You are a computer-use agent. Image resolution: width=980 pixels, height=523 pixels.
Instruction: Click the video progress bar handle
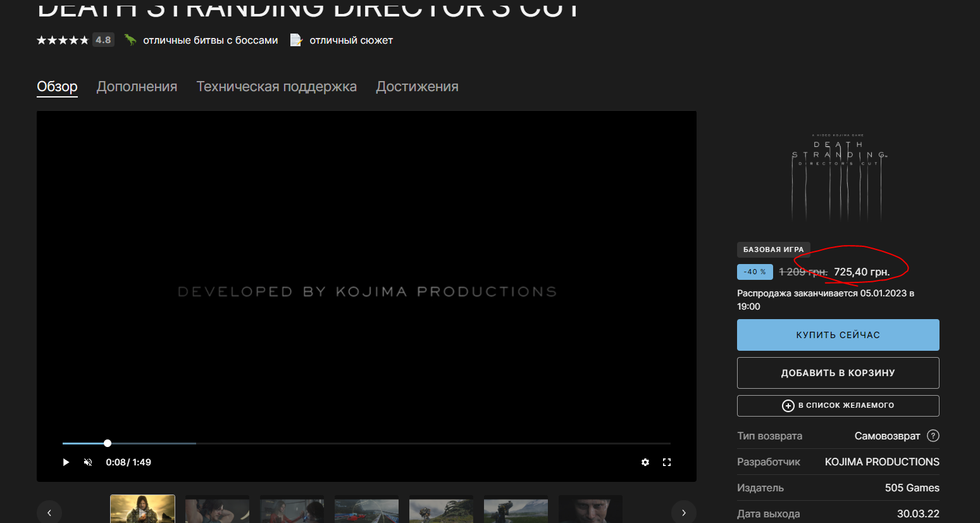click(108, 443)
